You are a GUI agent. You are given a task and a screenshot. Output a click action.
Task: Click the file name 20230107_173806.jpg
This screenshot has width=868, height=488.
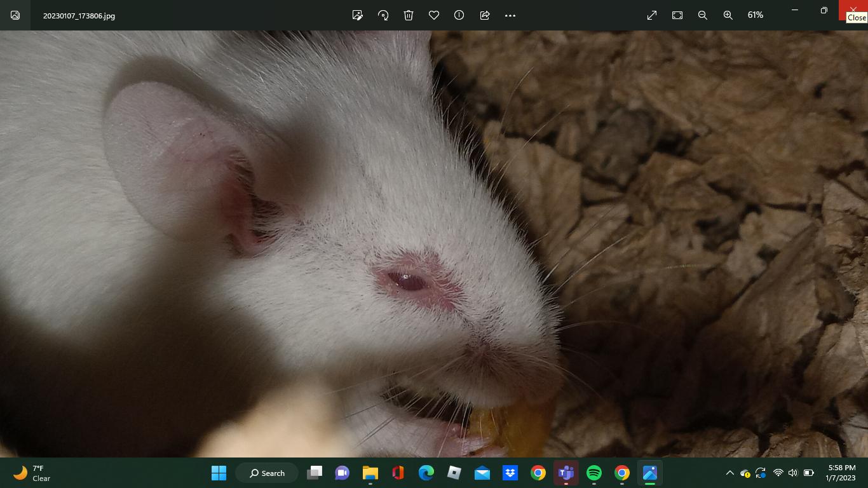[x=79, y=16]
